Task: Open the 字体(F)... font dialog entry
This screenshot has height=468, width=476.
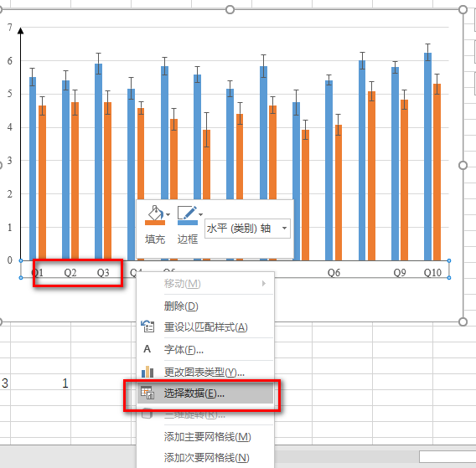Action: point(205,349)
